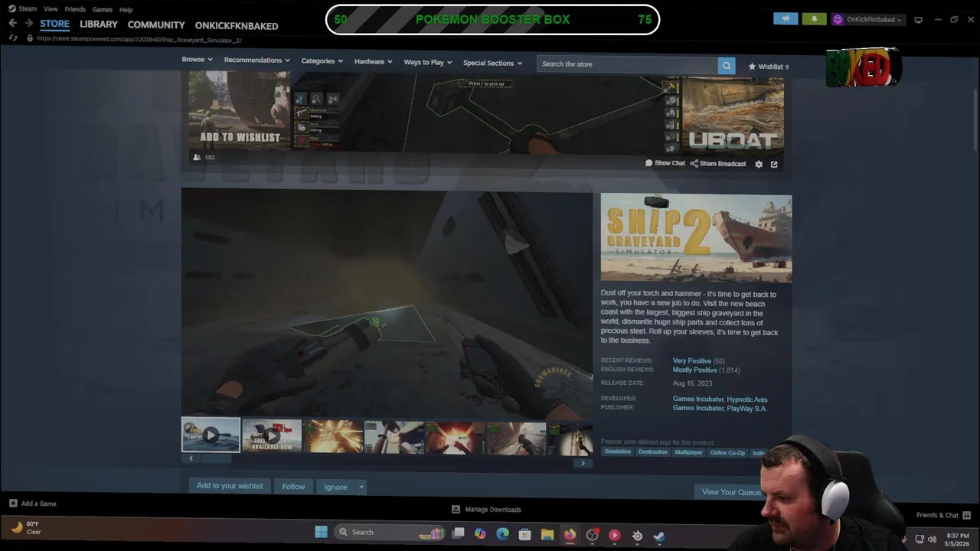The height and width of the screenshot is (551, 980).
Task: Click the Steam taskbar icon
Action: (x=659, y=536)
